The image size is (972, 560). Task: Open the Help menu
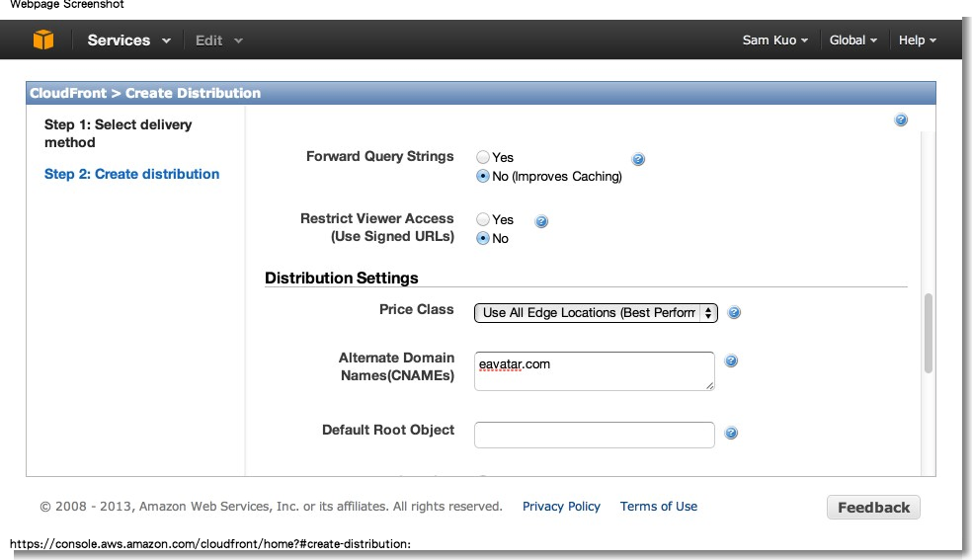(x=918, y=40)
